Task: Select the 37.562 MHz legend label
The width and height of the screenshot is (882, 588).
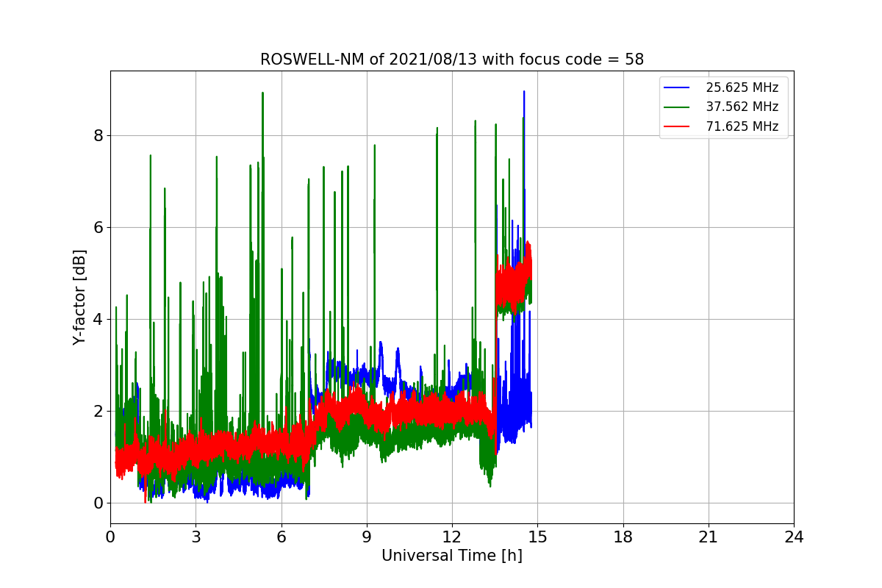Action: (x=742, y=107)
